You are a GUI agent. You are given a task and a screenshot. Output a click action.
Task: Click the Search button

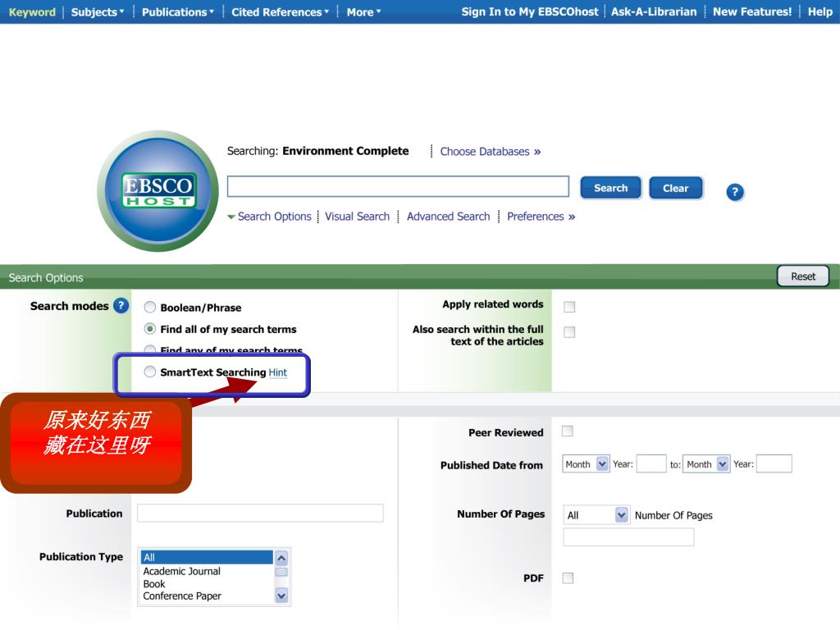point(610,188)
